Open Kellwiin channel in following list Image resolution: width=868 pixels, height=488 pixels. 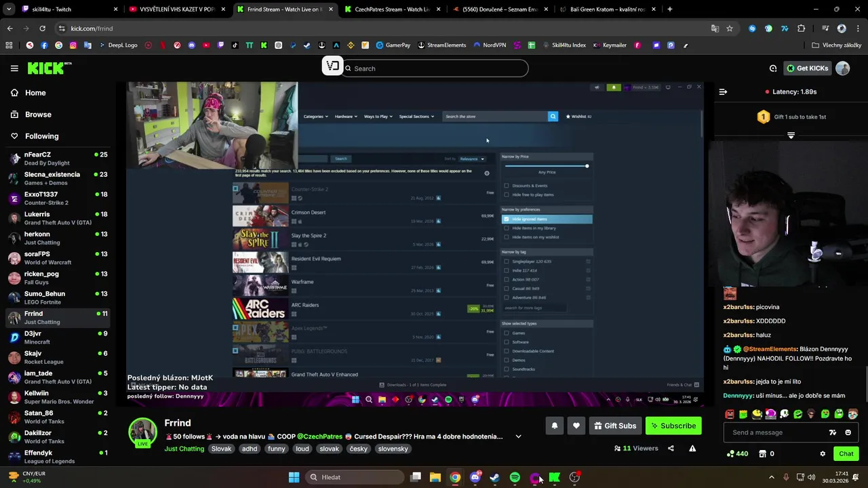coord(58,397)
